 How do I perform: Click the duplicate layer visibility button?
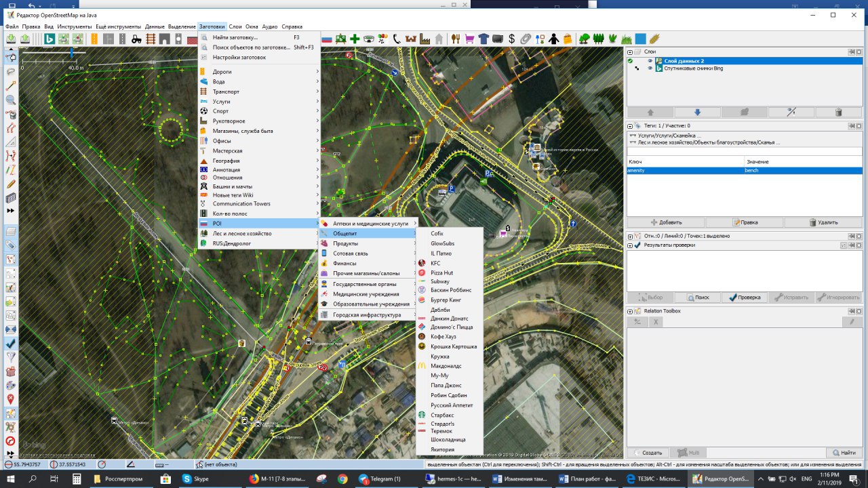click(791, 113)
